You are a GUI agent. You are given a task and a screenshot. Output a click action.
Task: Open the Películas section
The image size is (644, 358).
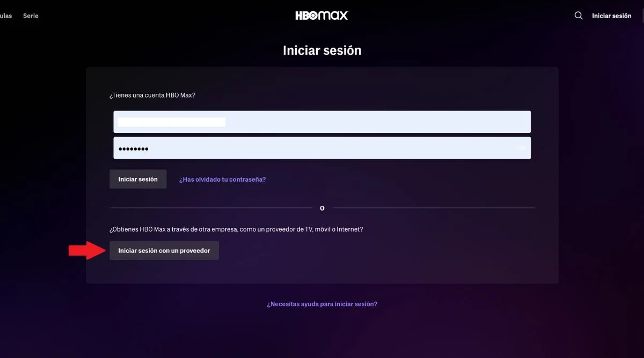(6, 16)
